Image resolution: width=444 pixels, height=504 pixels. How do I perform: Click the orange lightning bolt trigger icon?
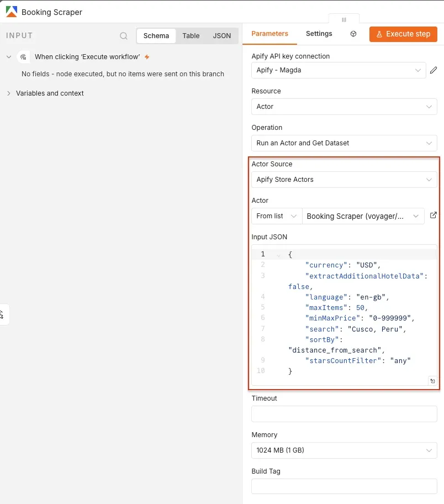pos(147,57)
